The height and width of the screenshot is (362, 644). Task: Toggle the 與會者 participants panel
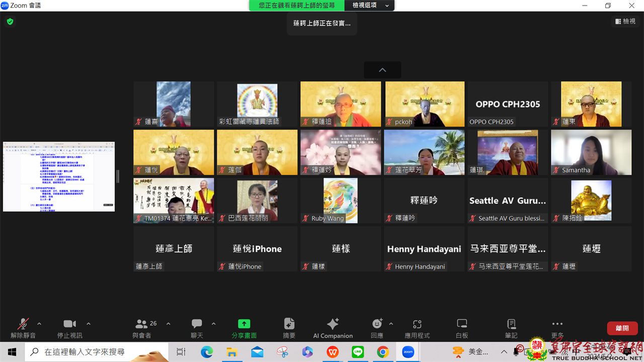click(x=142, y=328)
